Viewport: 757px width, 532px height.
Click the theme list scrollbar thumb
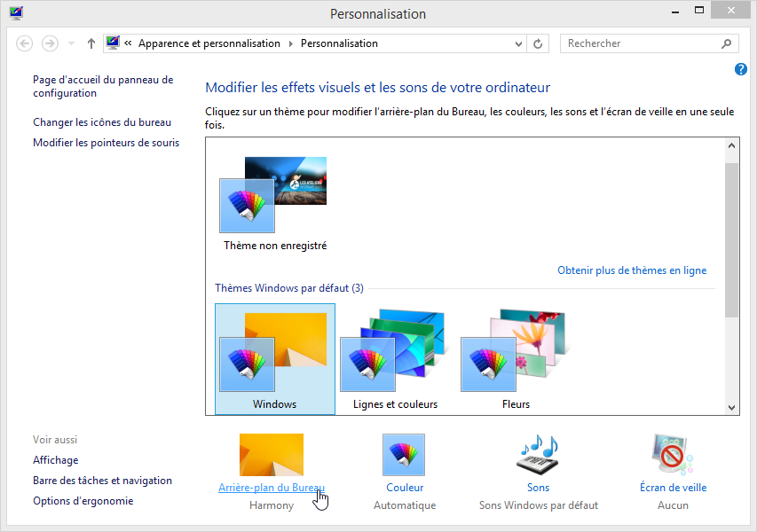[731, 239]
